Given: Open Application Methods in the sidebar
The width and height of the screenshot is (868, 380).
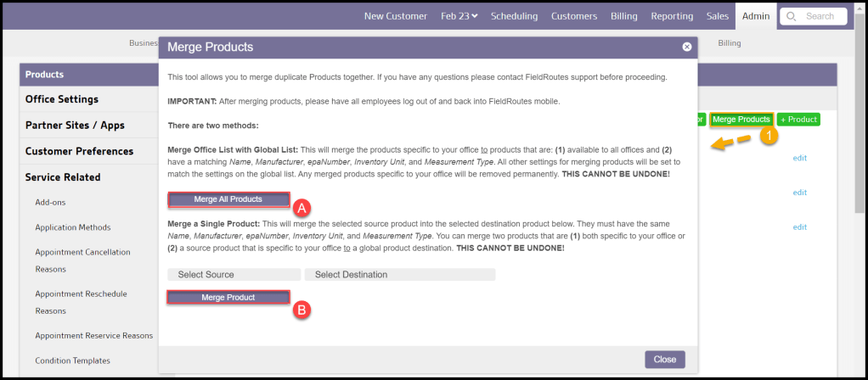Looking at the screenshot, I should pyautogui.click(x=72, y=227).
